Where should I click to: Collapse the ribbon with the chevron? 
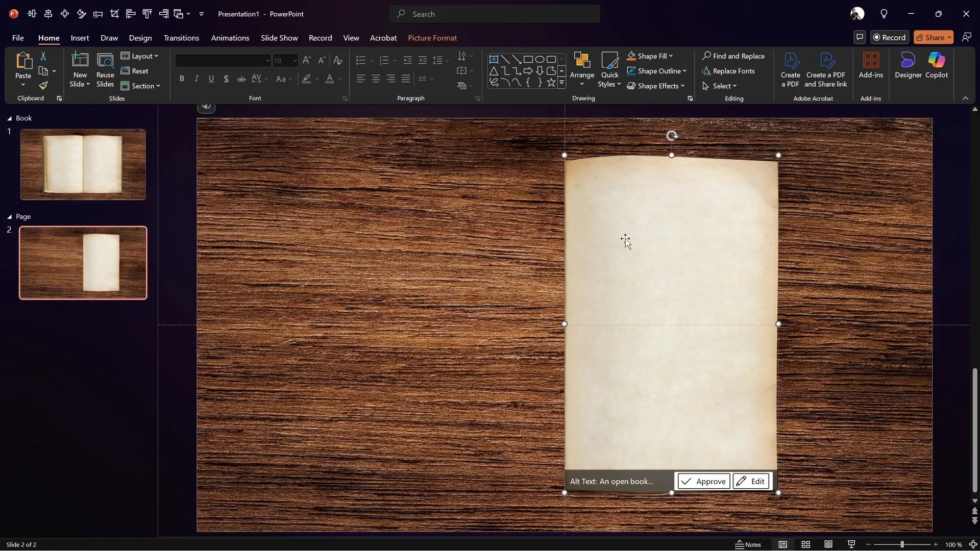pyautogui.click(x=965, y=98)
